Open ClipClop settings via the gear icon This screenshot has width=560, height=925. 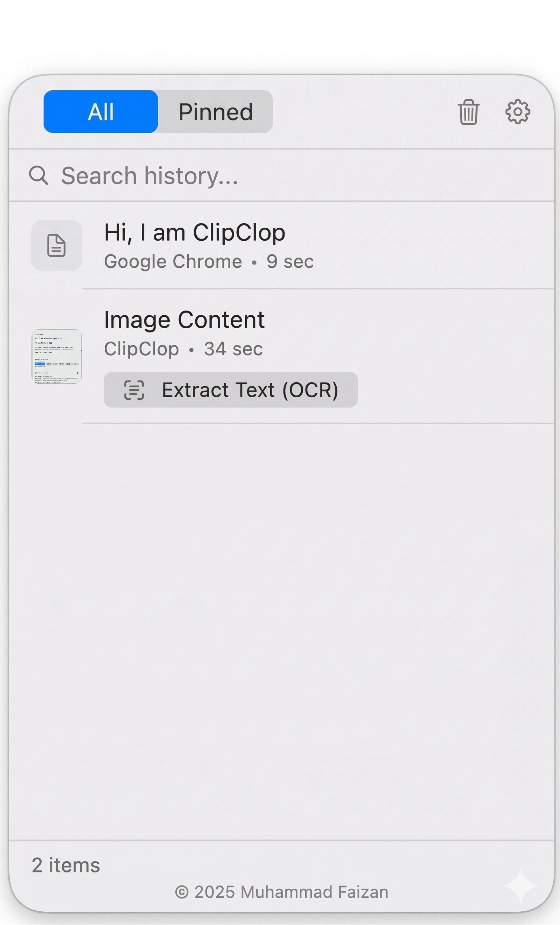pos(518,111)
